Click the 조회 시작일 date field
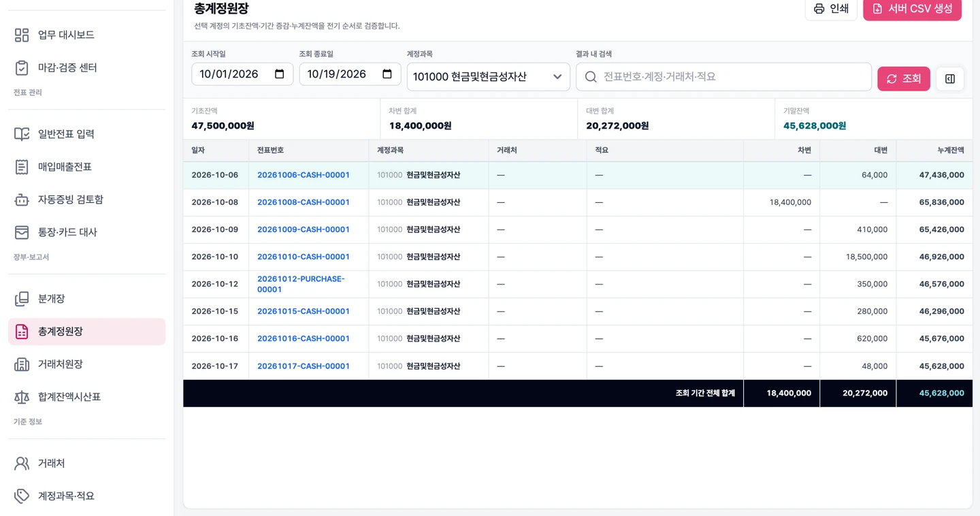 point(242,74)
